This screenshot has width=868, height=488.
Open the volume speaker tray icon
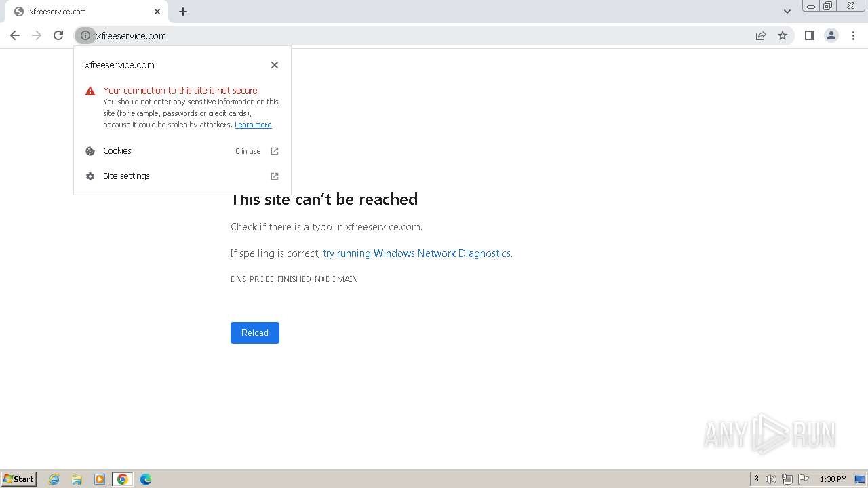[771, 479]
